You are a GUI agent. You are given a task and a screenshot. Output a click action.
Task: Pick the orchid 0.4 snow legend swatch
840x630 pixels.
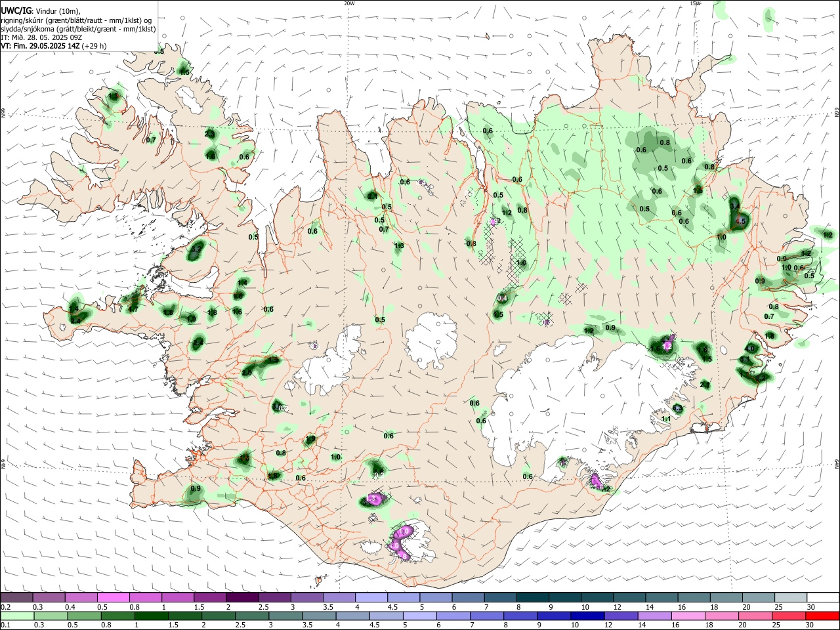(81, 597)
